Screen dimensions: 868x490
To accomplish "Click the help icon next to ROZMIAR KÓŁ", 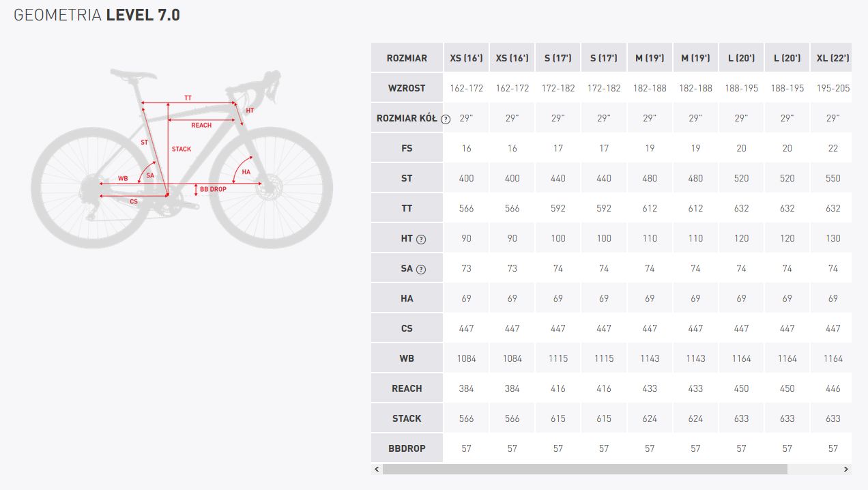I will click(x=446, y=119).
